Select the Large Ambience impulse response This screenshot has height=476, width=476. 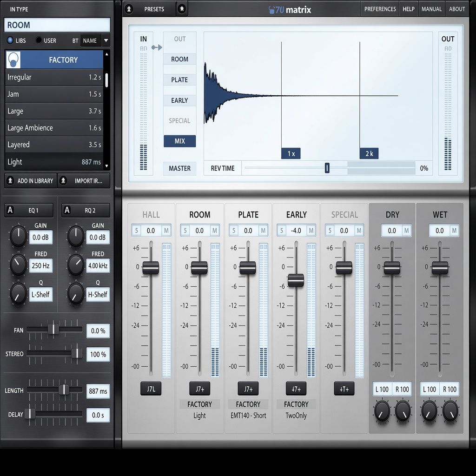[54, 128]
